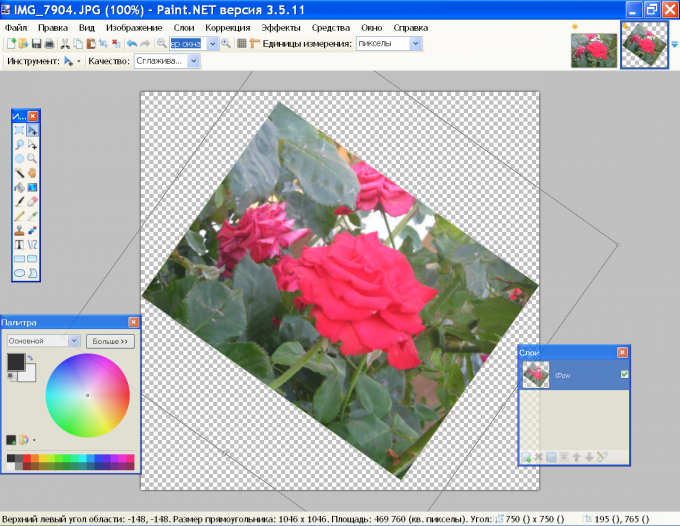Toggle the rulers icon
The width and height of the screenshot is (680, 526).
pyautogui.click(x=254, y=43)
